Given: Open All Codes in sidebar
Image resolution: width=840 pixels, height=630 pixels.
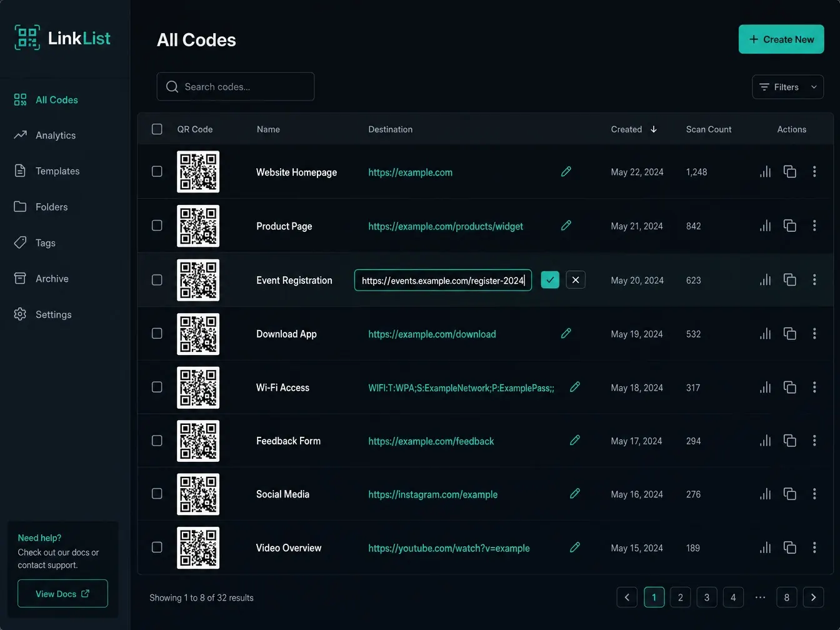Looking at the screenshot, I should point(46,100).
